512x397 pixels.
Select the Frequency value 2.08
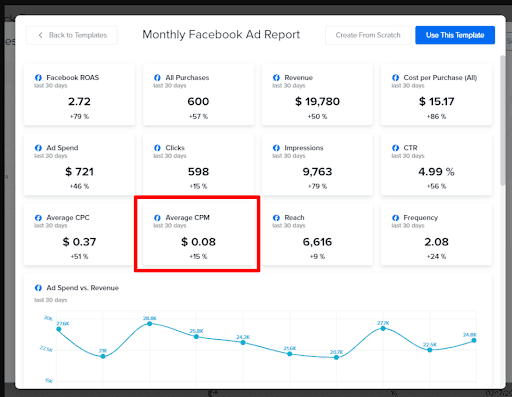pyautogui.click(x=436, y=242)
